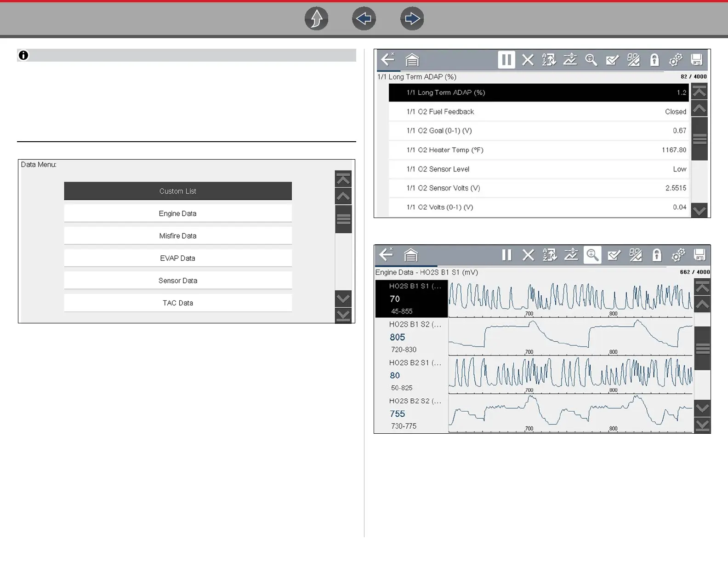Select the HO2S B1 S2 graph parameter

coord(412,337)
